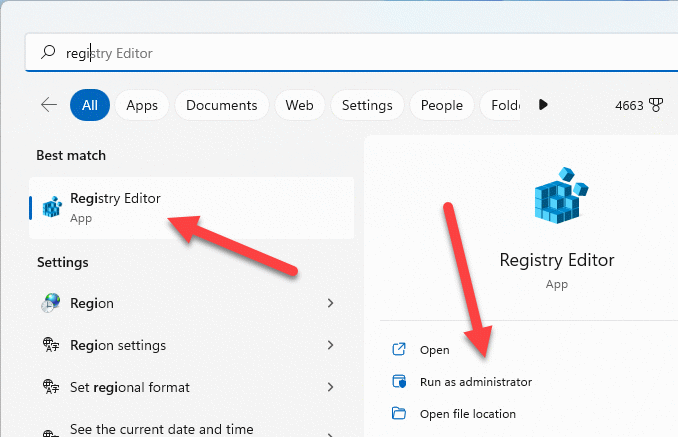Image resolution: width=678 pixels, height=437 pixels.
Task: Switch to the Settings filter tab
Action: point(367,105)
